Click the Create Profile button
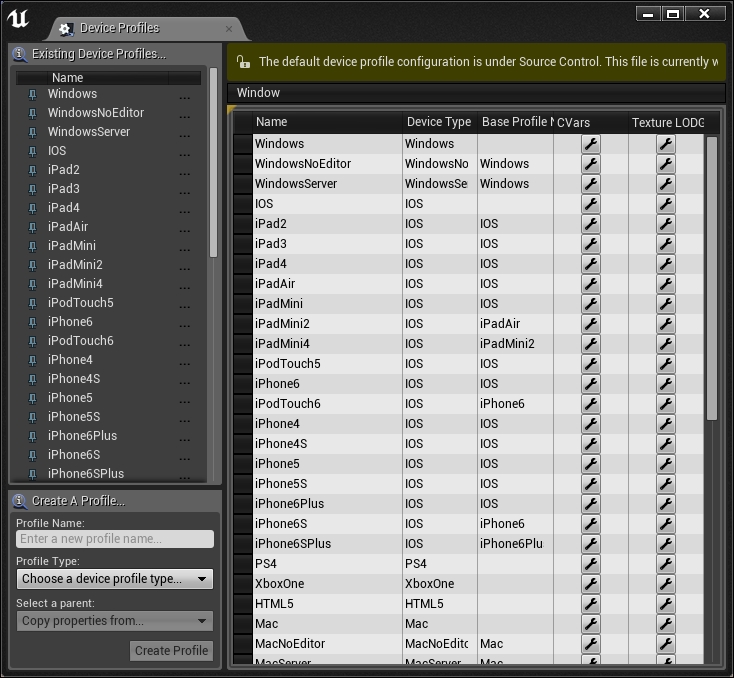Screen dimensions: 734x678 [171, 651]
